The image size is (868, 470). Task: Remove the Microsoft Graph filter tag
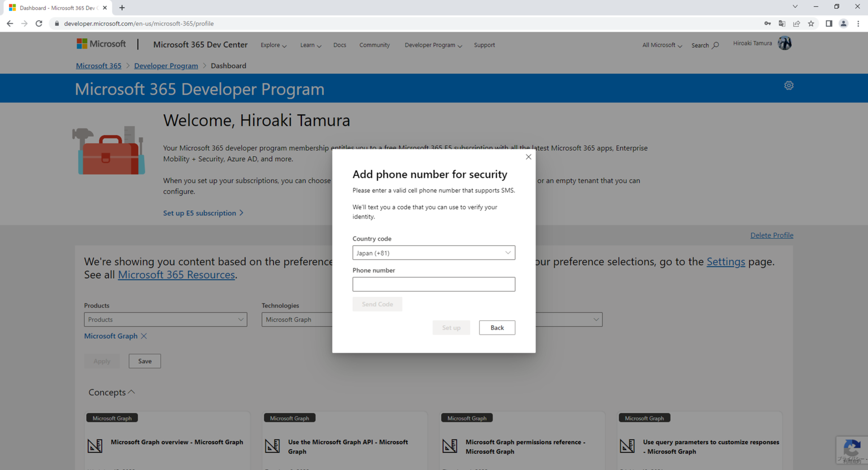click(x=144, y=336)
